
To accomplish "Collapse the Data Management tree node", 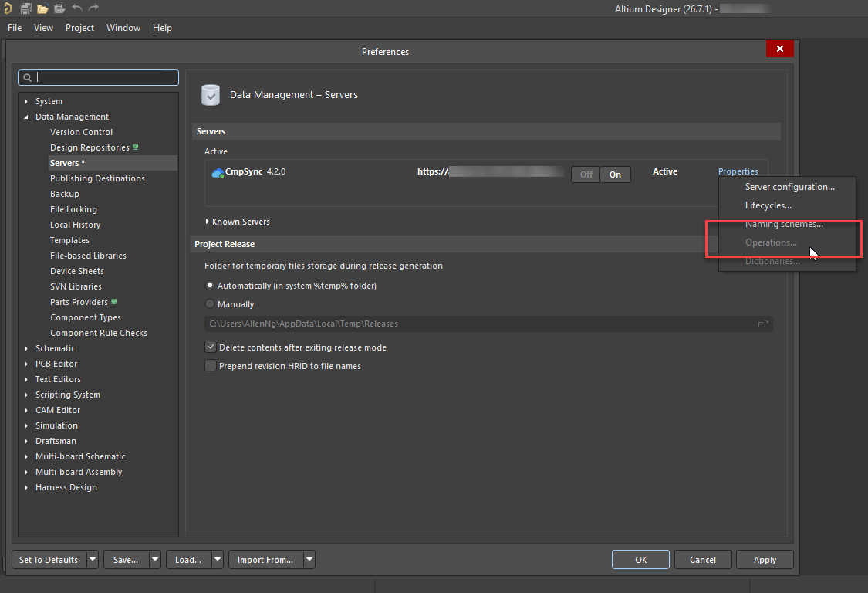I will (26, 117).
